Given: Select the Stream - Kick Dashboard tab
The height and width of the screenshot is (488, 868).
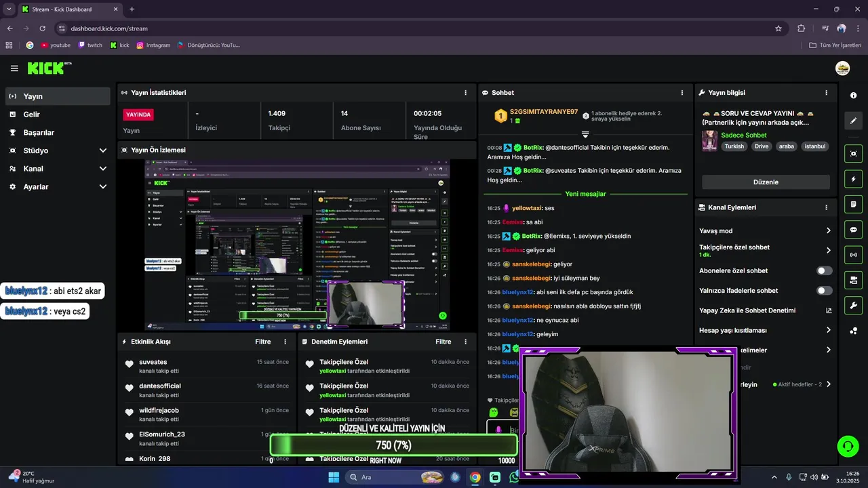Looking at the screenshot, I should pyautogui.click(x=70, y=9).
